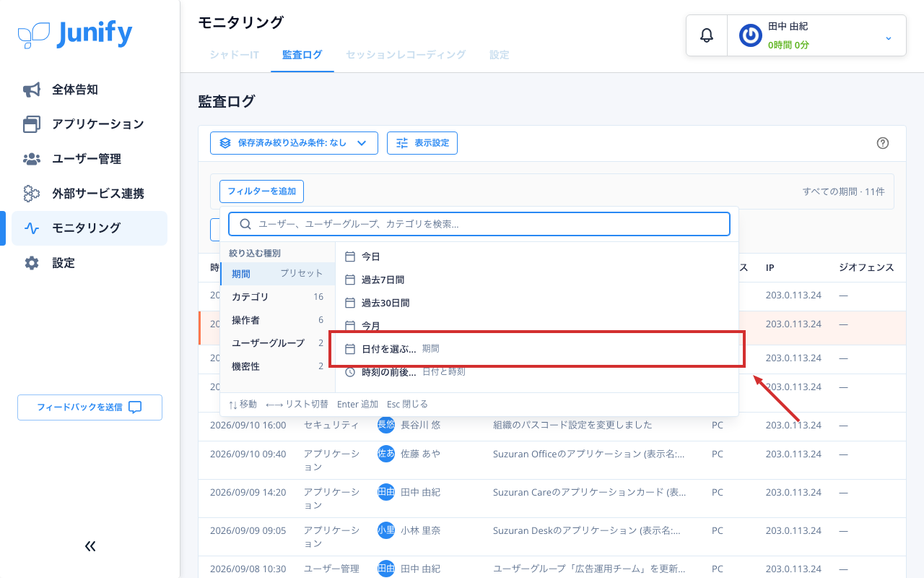Choose 過去7日間 period preset
Image resolution: width=924 pixels, height=578 pixels.
tap(537, 280)
